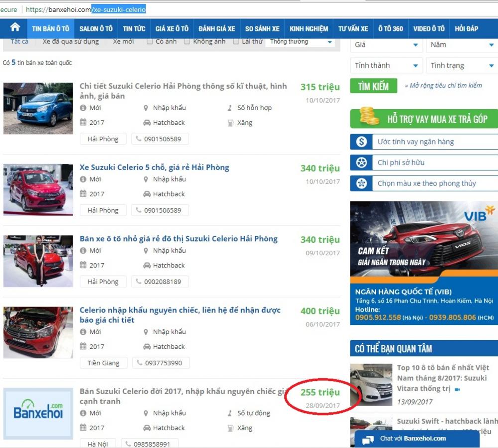The height and width of the screenshot is (448, 498).
Task: Click the HỖ TRỢ VAY MUA XE TRẢ GÓP banner
Action: coord(424,119)
